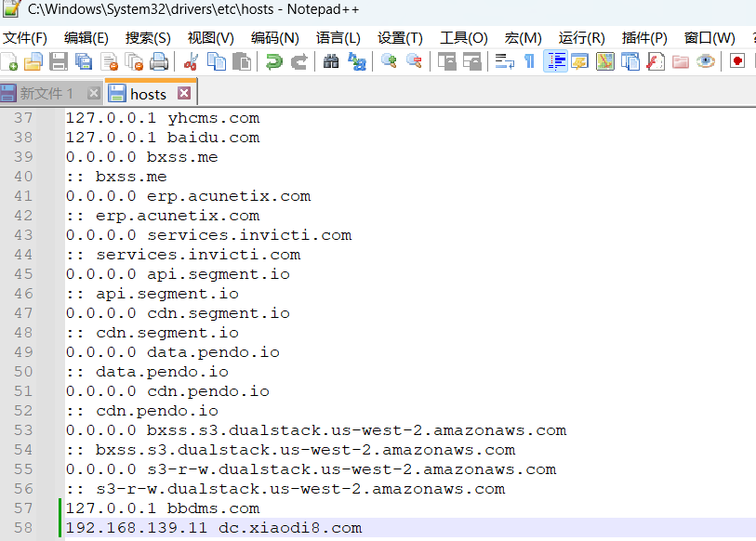
Task: Click the line '0.0.0.0 bxss.me'
Action: coord(141,157)
